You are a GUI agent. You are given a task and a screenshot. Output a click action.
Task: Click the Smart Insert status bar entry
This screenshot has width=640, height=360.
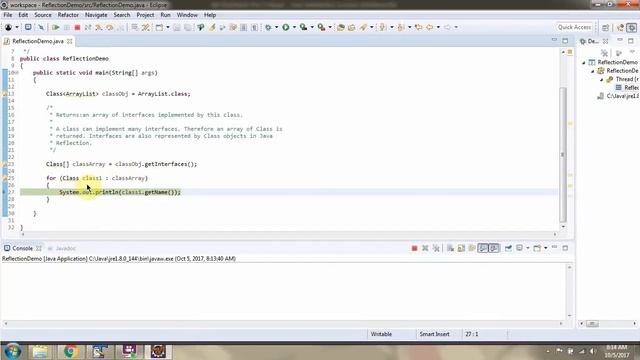point(434,334)
